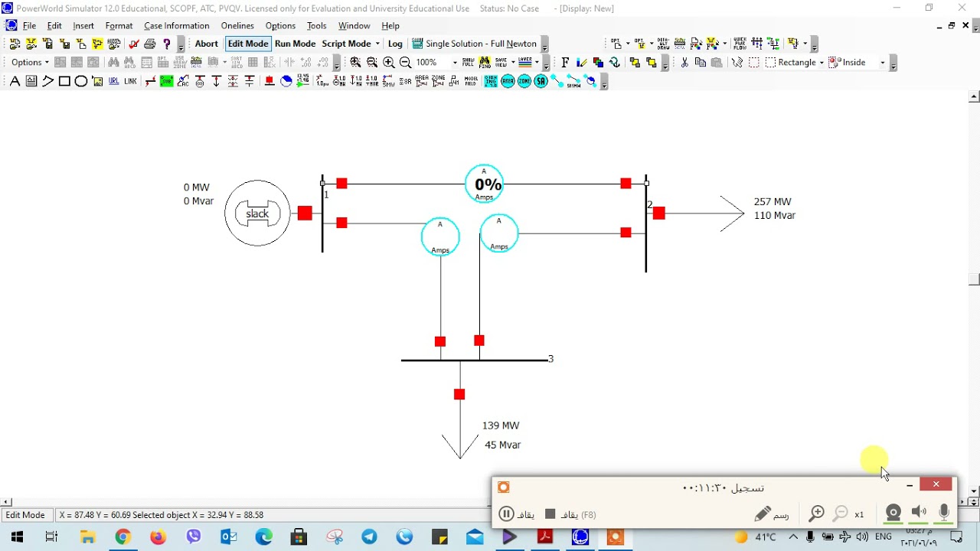The width and height of the screenshot is (980, 551).
Task: Click the vertical scrollbar thumb
Action: (x=974, y=279)
